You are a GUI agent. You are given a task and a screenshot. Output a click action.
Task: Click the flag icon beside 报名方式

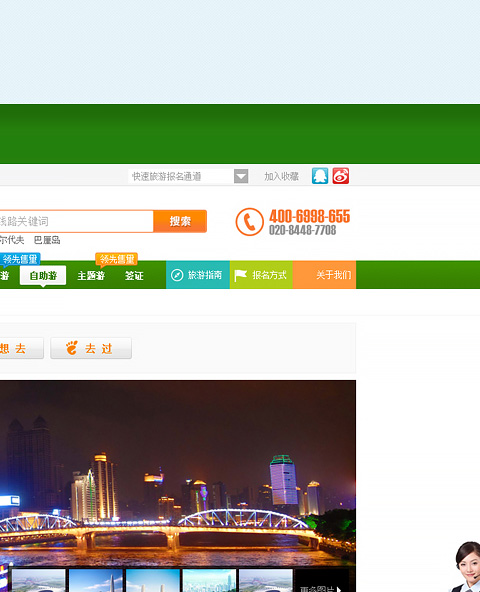(241, 276)
